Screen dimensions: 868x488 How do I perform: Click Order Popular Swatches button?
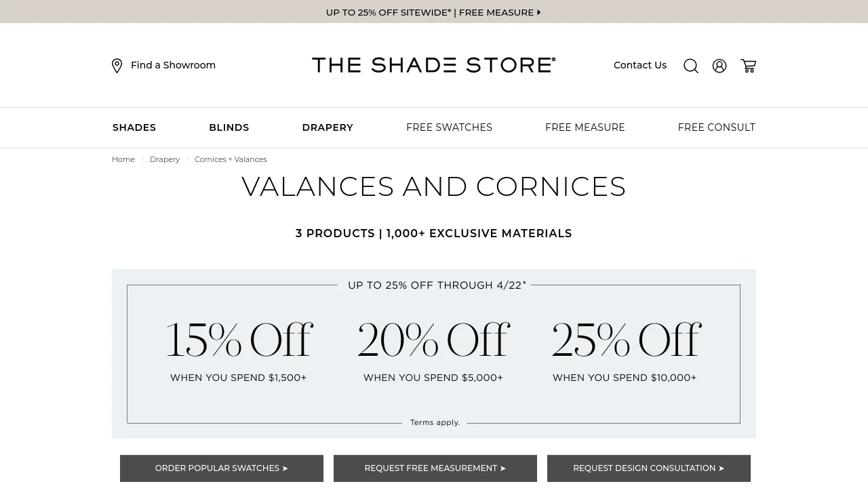point(222,468)
